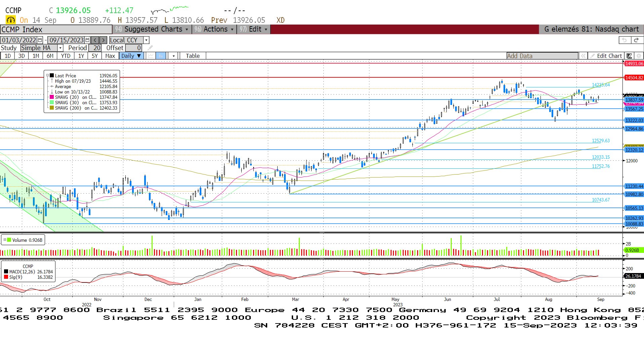The image size is (644, 344).
Task: Select the 6M range tab
Action: click(x=50, y=56)
